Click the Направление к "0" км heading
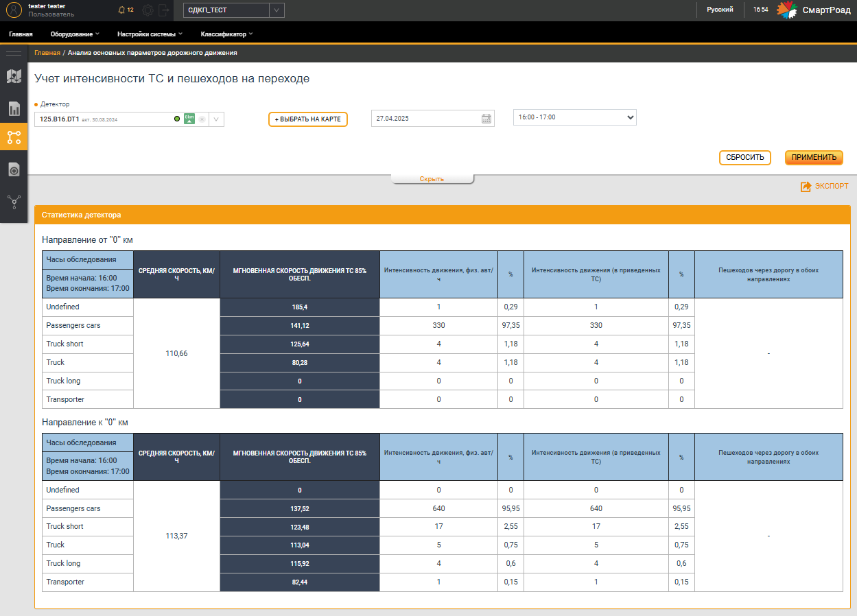 pos(85,422)
